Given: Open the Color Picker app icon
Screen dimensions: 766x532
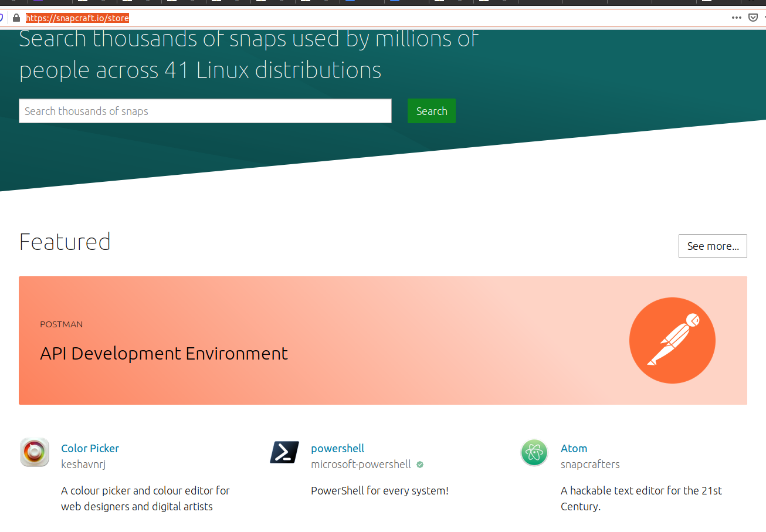Looking at the screenshot, I should click(34, 452).
